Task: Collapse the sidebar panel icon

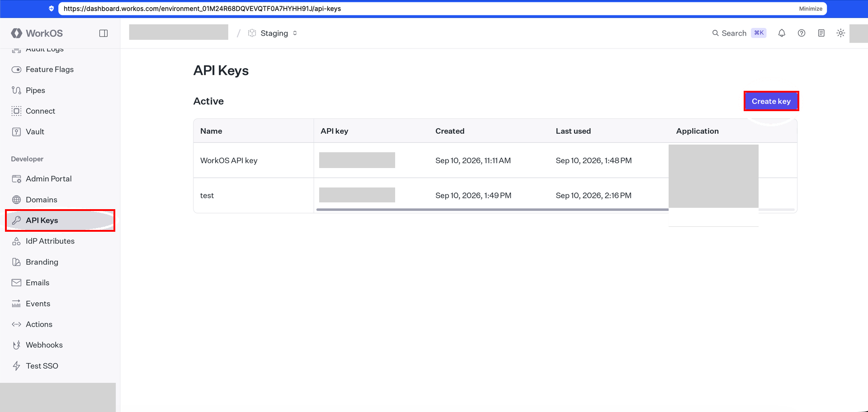Action: pos(104,33)
